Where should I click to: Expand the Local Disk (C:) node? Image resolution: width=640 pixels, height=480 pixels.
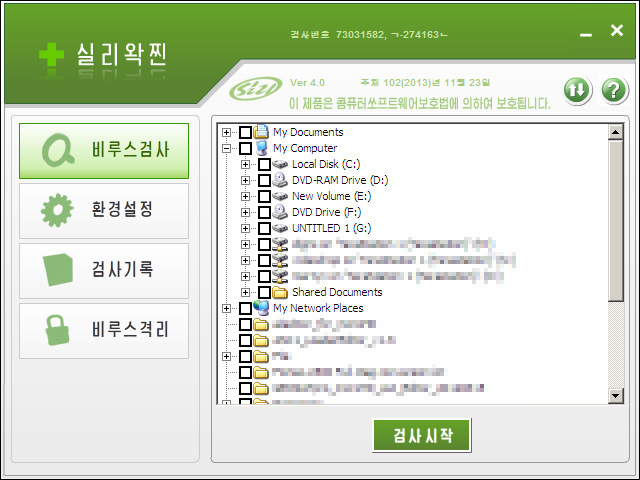[x=245, y=164]
